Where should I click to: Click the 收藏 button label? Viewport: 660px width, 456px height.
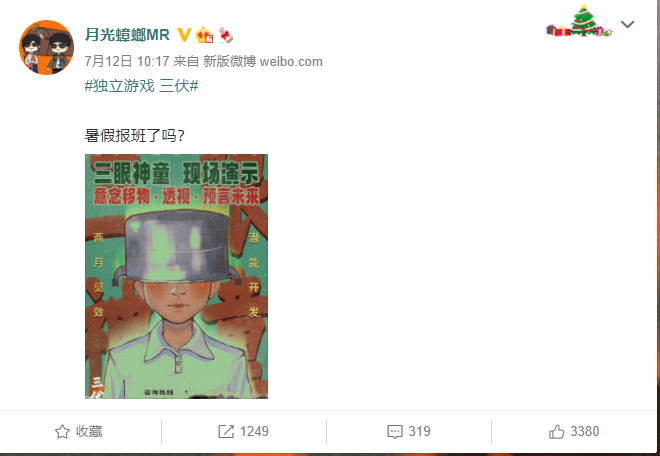(x=89, y=432)
